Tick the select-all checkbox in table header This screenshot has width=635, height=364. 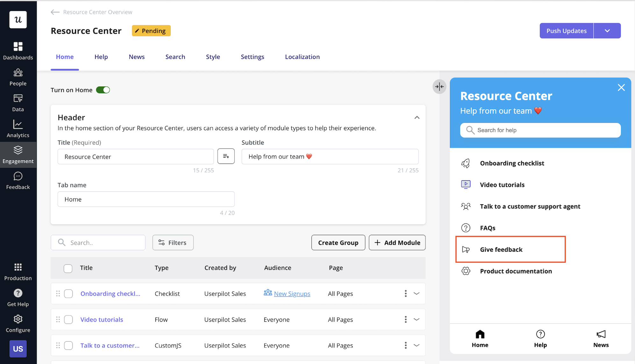click(x=68, y=268)
